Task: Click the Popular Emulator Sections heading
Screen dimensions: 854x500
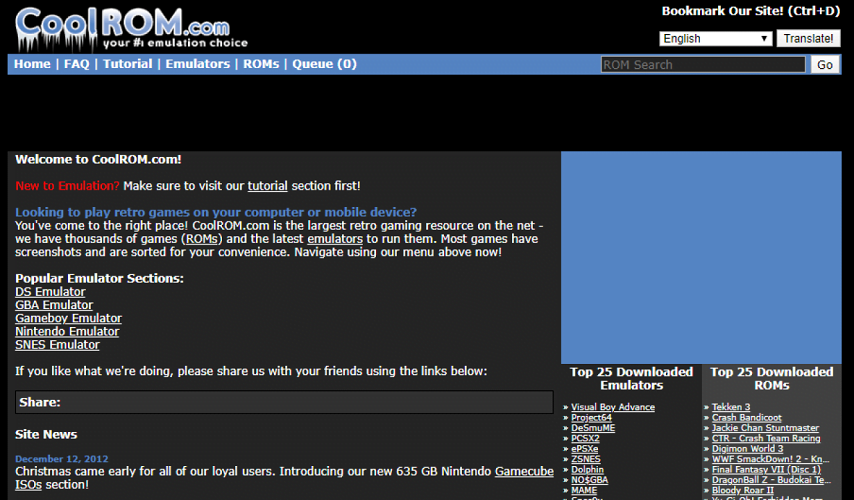Action: [x=99, y=278]
